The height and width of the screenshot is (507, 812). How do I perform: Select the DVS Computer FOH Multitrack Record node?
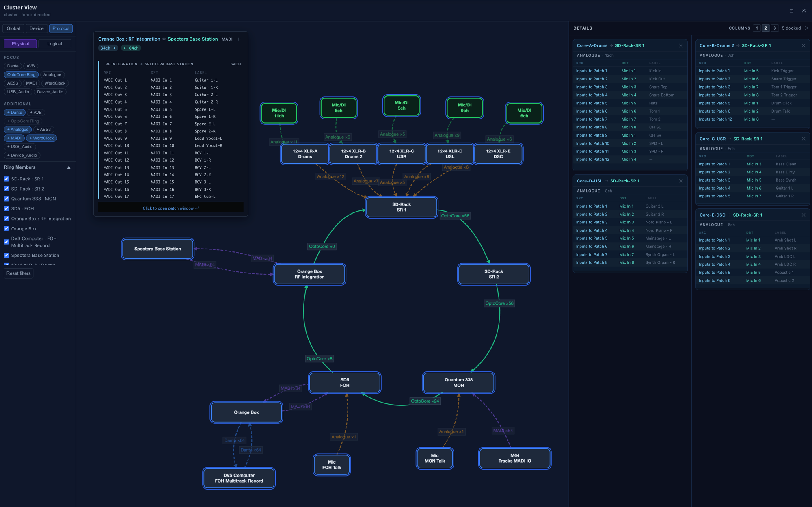pos(239,478)
